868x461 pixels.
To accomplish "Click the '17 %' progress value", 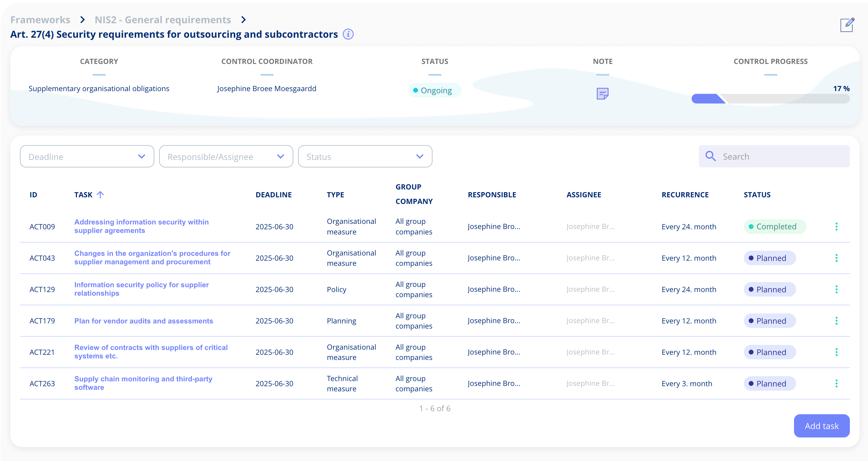I will (841, 88).
